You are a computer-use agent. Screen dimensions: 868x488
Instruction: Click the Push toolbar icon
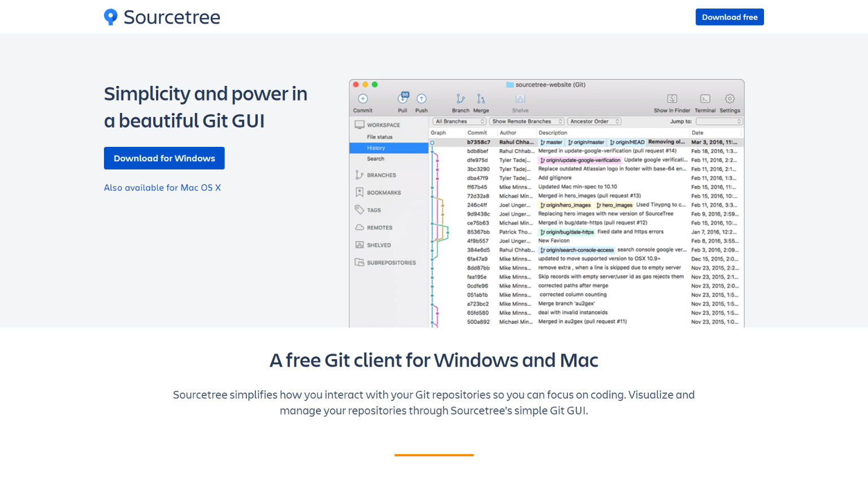pyautogui.click(x=421, y=99)
